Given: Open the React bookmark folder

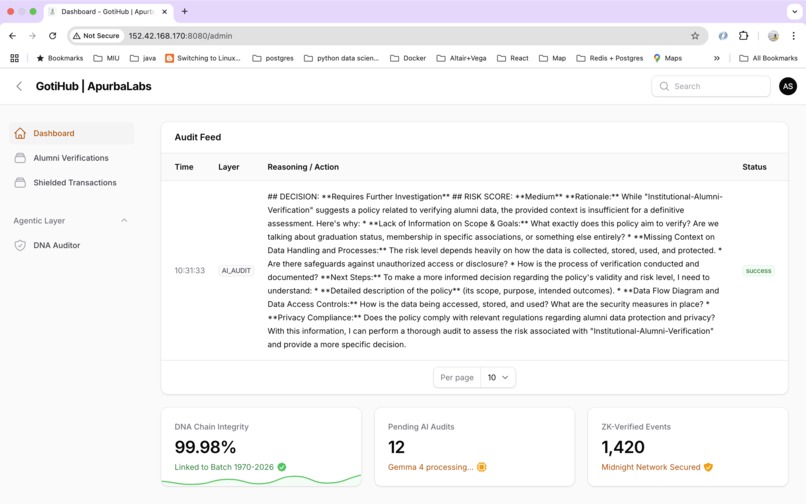Looking at the screenshot, I should tap(512, 58).
